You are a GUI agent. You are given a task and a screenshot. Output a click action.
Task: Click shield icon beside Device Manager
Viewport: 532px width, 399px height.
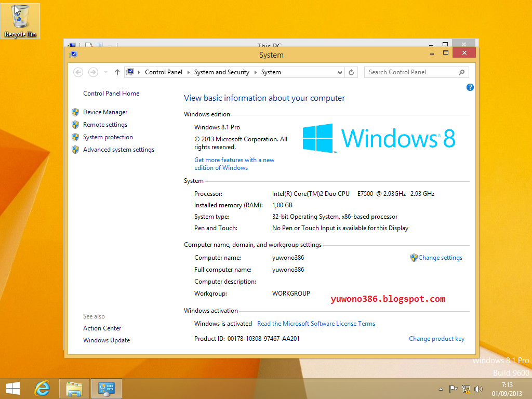coord(75,112)
